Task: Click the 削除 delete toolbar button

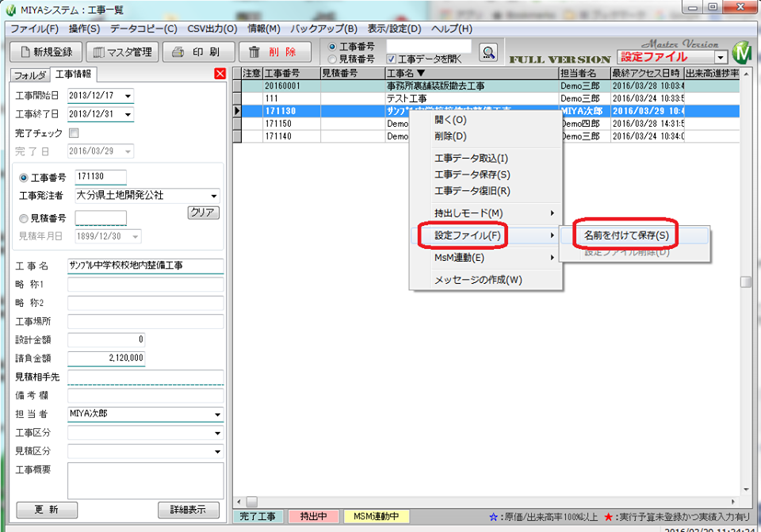Action: pos(274,52)
